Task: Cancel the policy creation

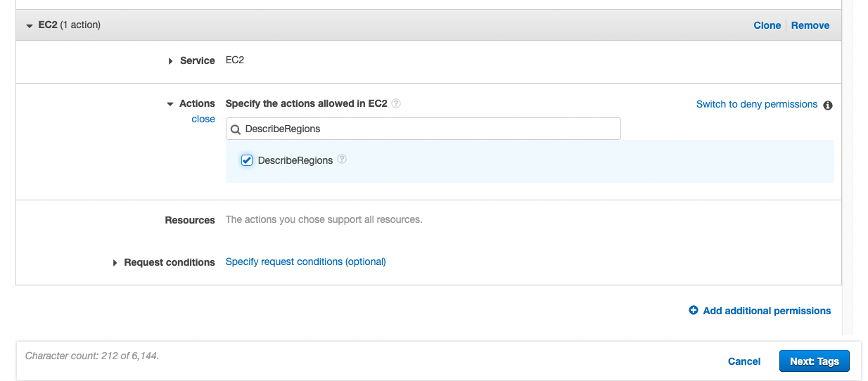Action: click(x=744, y=361)
